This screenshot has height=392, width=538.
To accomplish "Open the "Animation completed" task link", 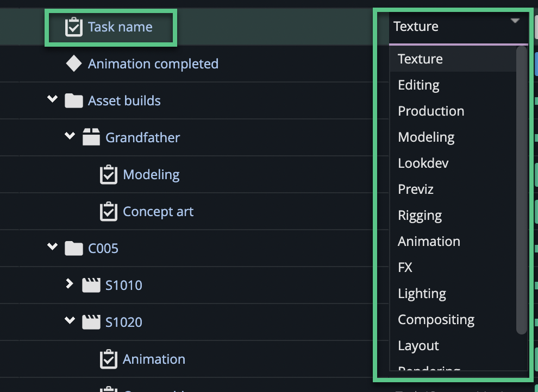I will (x=153, y=64).
